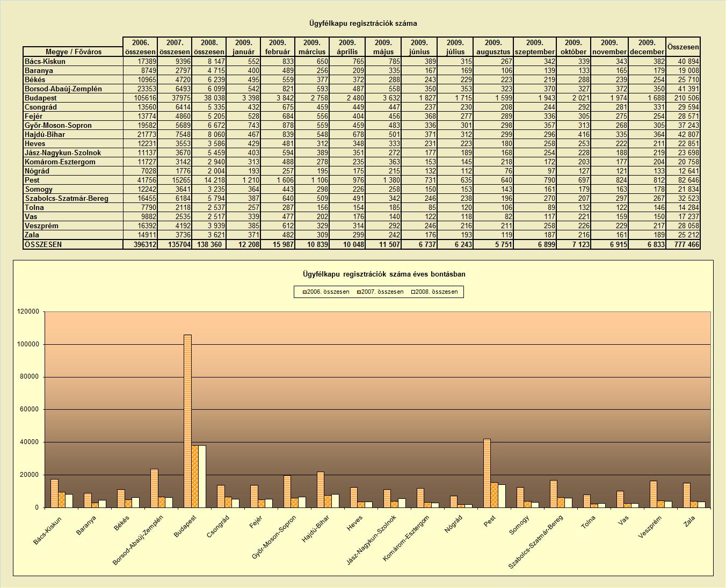Click the '2009. október' column header
Viewport: 726px width, 588px height.
[x=573, y=47]
